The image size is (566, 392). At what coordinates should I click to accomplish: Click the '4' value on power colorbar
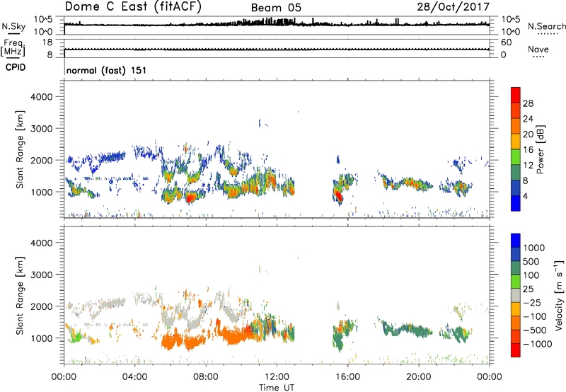(525, 197)
